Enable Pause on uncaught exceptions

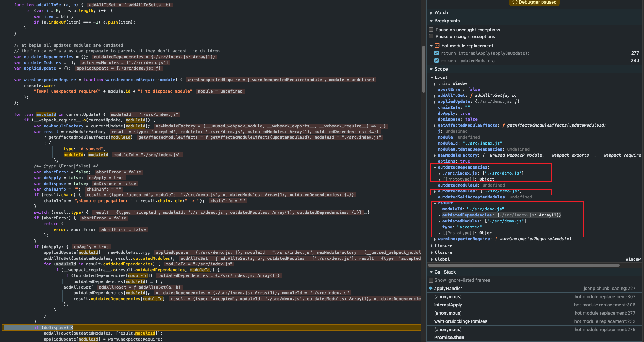click(431, 30)
